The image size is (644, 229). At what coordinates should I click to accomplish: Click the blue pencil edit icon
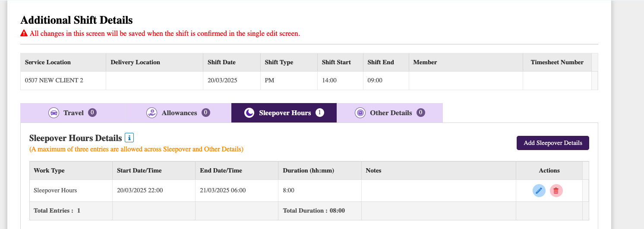tap(539, 191)
